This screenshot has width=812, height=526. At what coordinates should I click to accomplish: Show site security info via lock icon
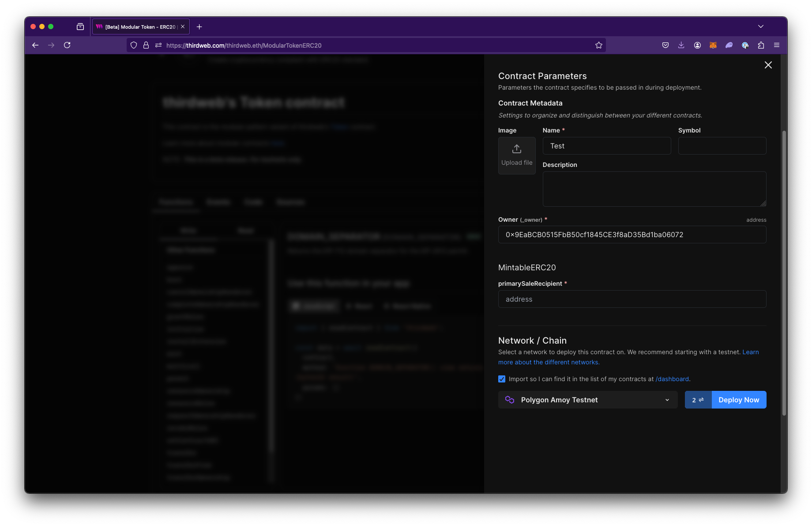click(146, 45)
